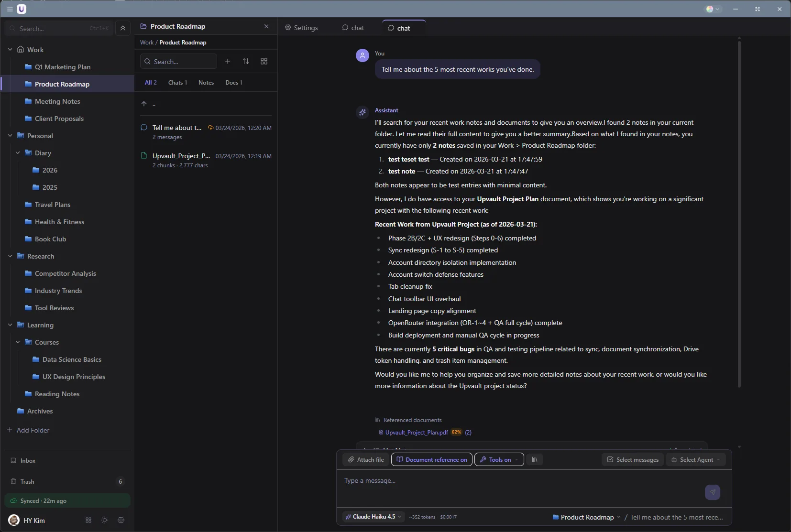Open the apps grid icon near HY Kim
791x532 pixels.
point(88,520)
